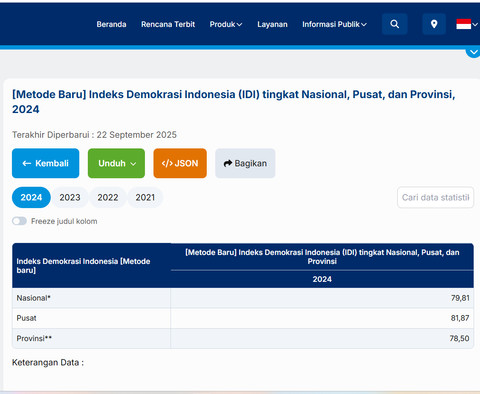Screen dimensions: 480x394
Task: Toggle Freeze judul kolom switch
Action: point(19,221)
